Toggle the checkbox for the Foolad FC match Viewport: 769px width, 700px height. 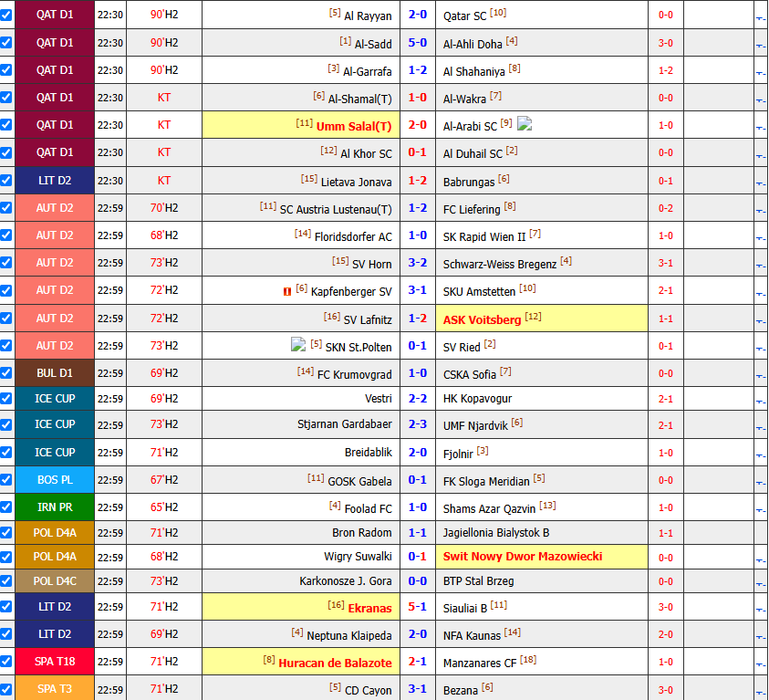coord(5,507)
